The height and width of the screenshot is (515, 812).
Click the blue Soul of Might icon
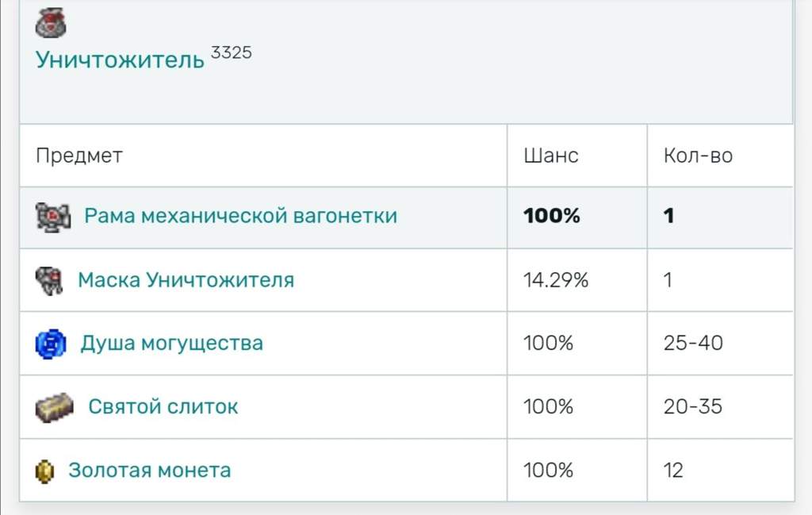pyautogui.click(x=51, y=344)
